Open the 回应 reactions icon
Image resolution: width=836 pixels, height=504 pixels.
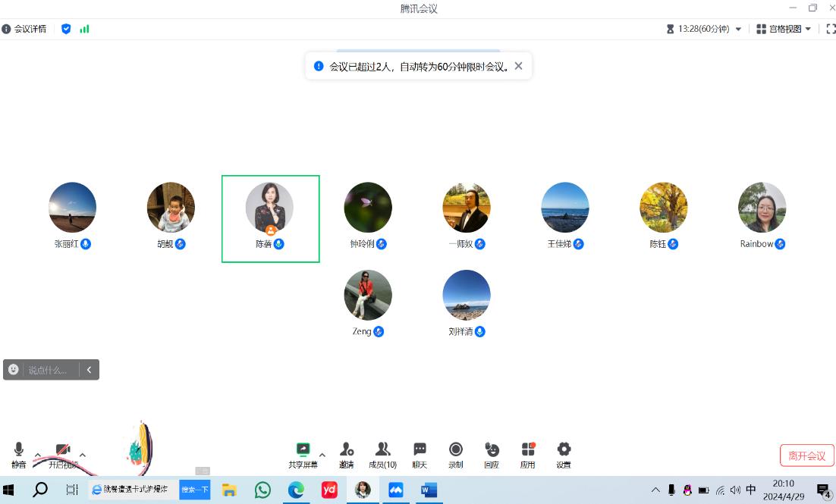[x=492, y=449]
